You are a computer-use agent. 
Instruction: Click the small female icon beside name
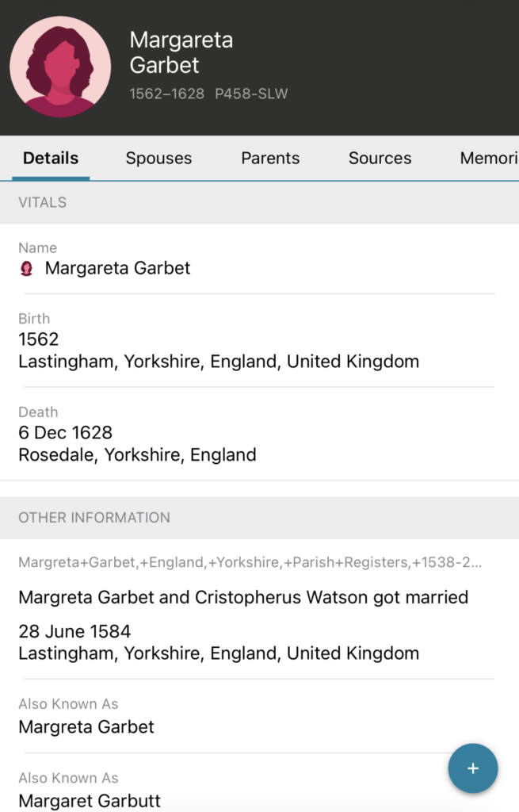pos(27,269)
